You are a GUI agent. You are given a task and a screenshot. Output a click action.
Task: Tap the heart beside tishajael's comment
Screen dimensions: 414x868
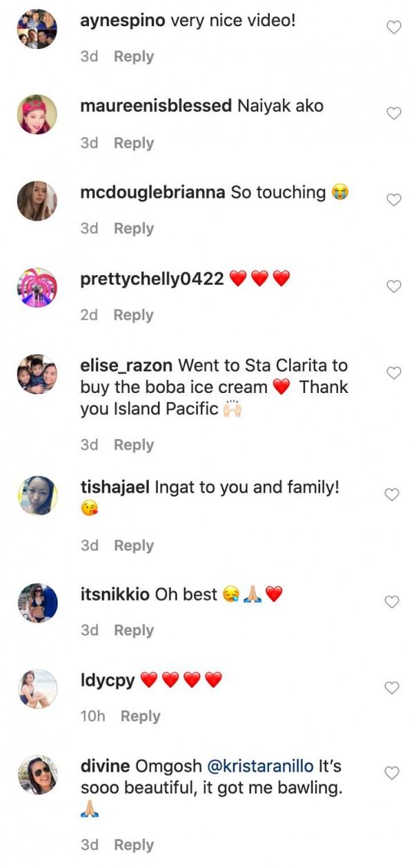(x=393, y=494)
